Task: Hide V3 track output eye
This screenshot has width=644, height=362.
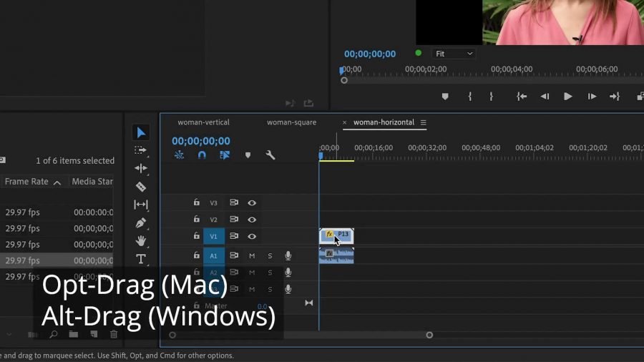Action: coord(252,202)
